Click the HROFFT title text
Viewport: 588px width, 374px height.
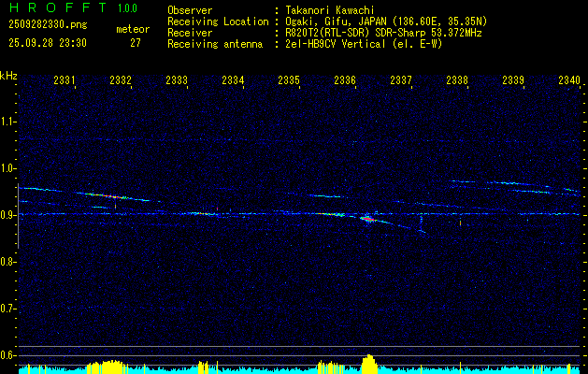pos(59,7)
